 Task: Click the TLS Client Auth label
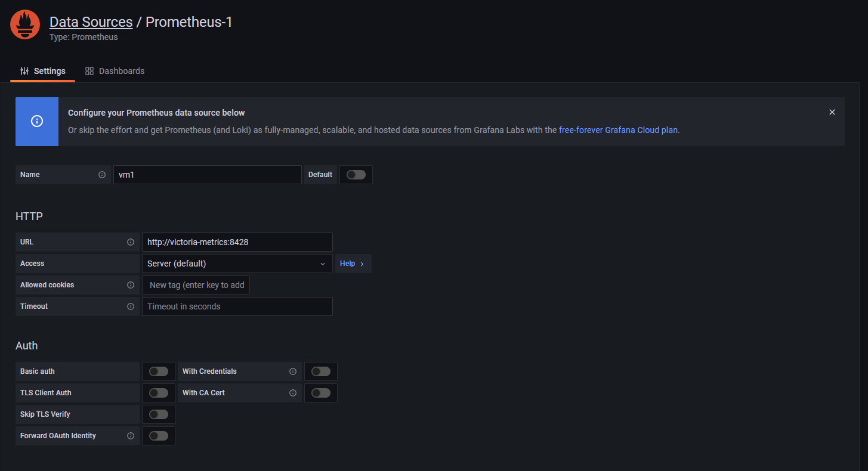coord(46,393)
